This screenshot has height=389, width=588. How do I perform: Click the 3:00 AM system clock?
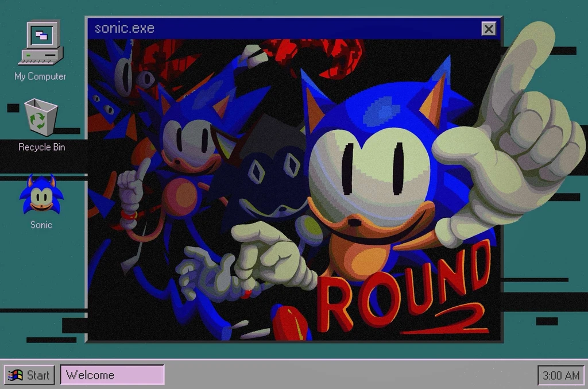(x=561, y=375)
